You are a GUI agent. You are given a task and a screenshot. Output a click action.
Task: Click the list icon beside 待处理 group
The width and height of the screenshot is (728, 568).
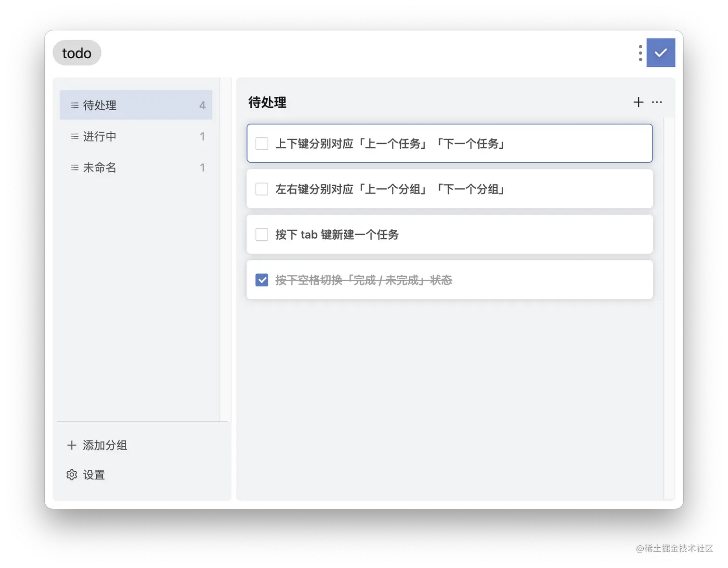pos(75,105)
